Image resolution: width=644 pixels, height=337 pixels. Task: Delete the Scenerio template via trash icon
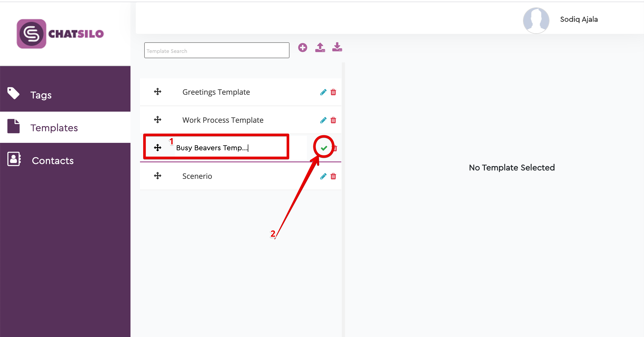pos(333,176)
